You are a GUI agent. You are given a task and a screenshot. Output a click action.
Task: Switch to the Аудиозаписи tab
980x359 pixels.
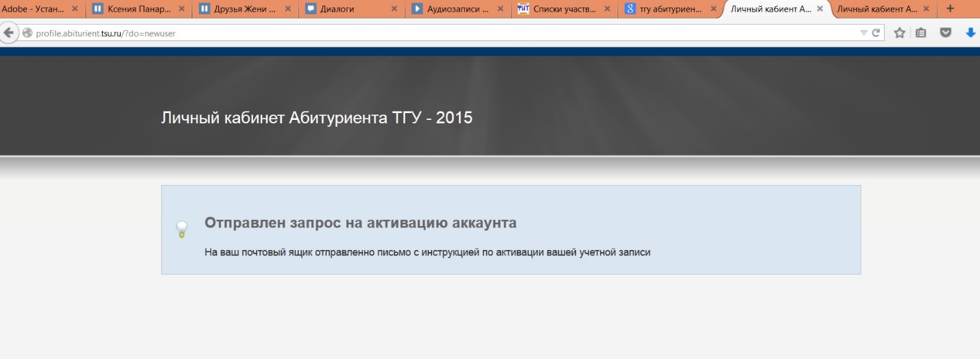pyautogui.click(x=457, y=9)
